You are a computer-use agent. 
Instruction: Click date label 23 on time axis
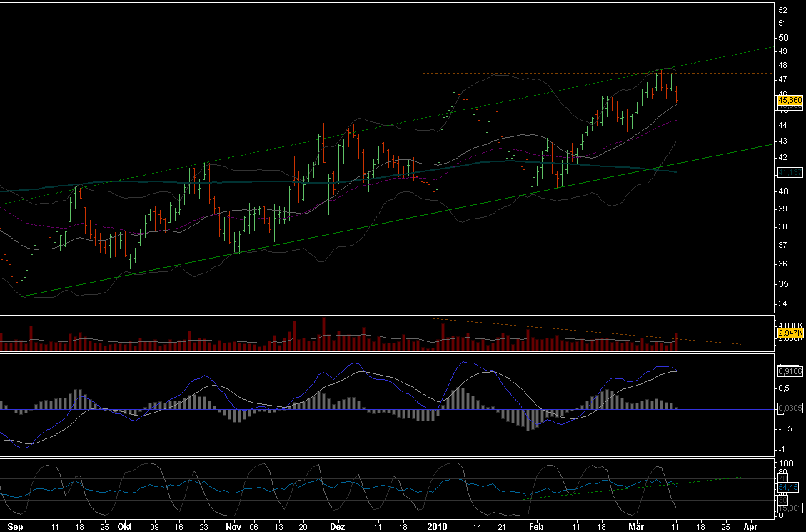pyautogui.click(x=203, y=527)
